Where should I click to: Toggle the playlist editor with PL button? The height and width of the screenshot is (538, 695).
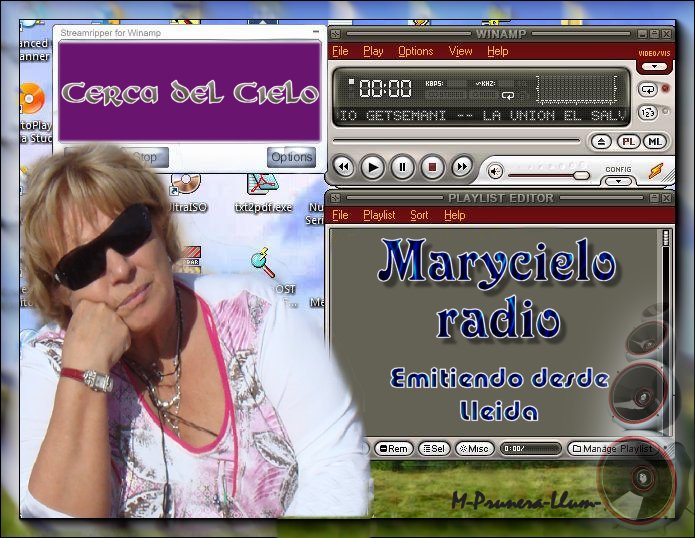pyautogui.click(x=629, y=142)
